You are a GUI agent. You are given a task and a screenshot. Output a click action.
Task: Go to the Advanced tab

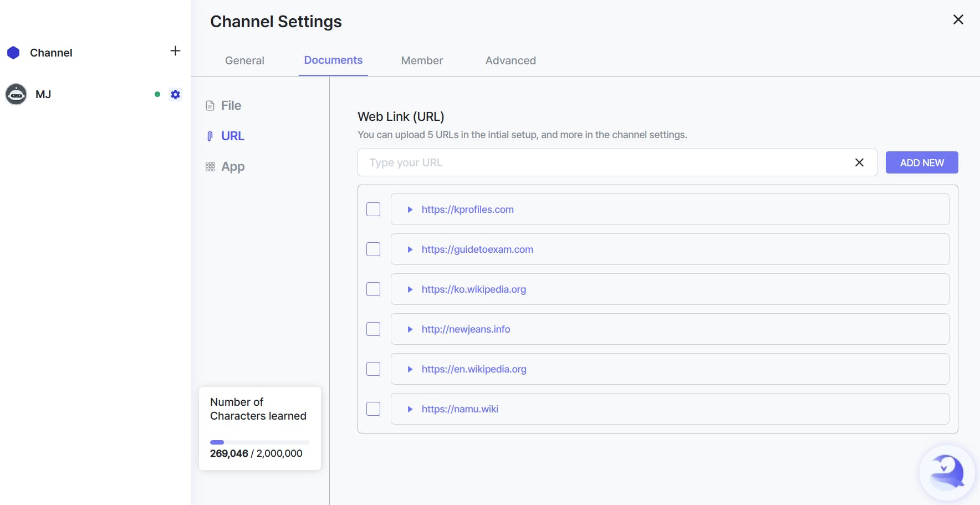coord(511,60)
